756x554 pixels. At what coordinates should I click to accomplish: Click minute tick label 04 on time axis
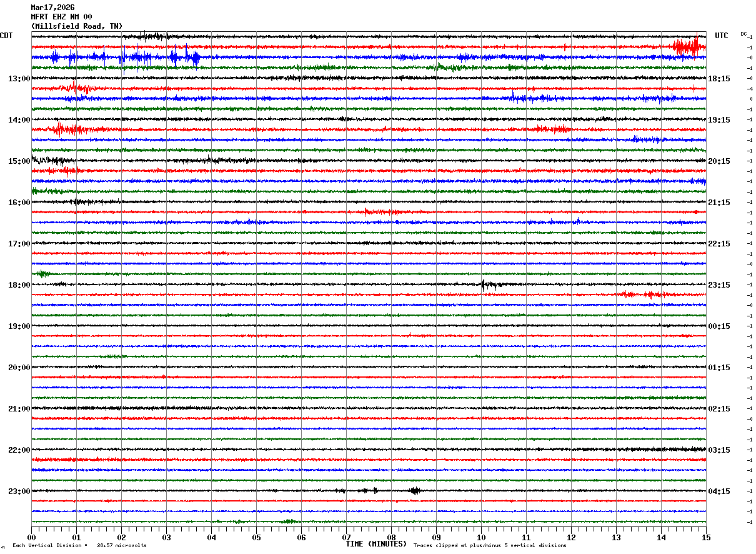[x=211, y=537]
